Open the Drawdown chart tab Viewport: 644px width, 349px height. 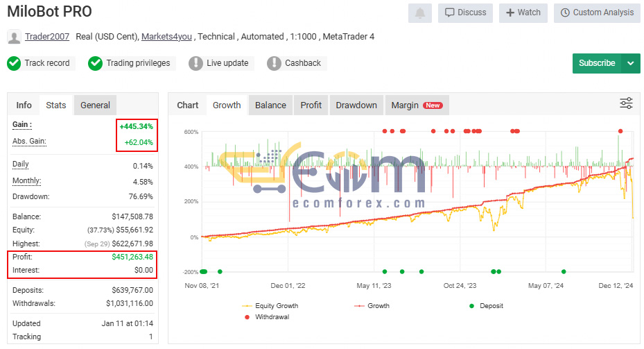point(356,105)
